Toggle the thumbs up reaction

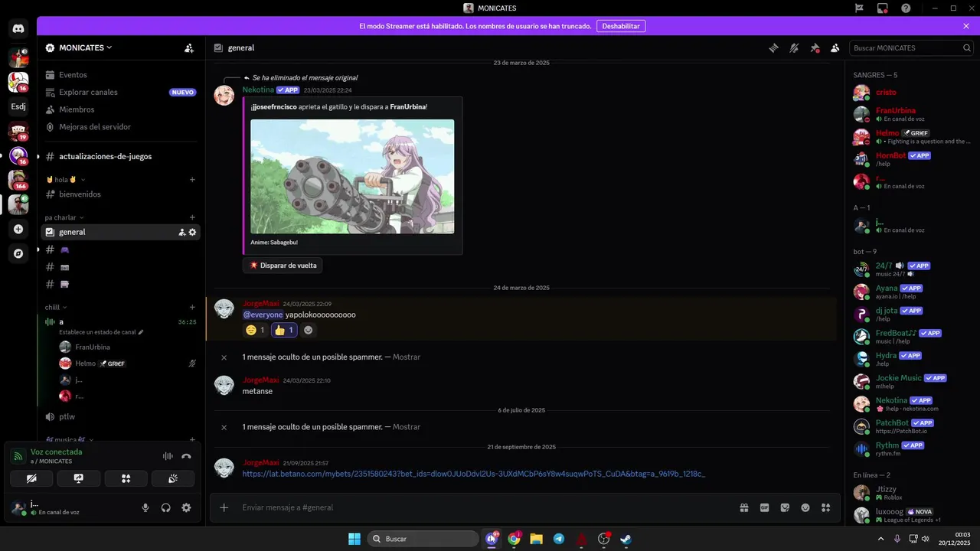[284, 330]
